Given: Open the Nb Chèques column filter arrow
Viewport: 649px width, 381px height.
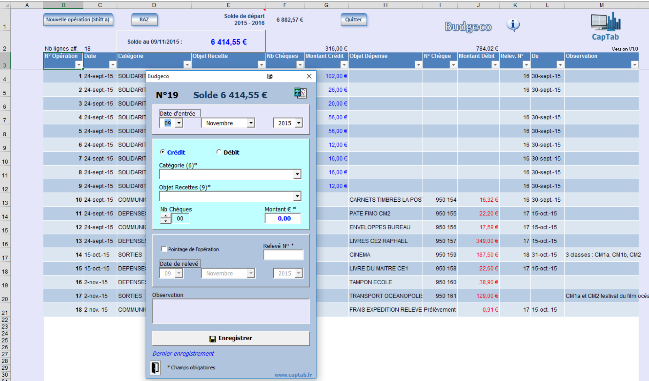Looking at the screenshot, I should [300, 65].
